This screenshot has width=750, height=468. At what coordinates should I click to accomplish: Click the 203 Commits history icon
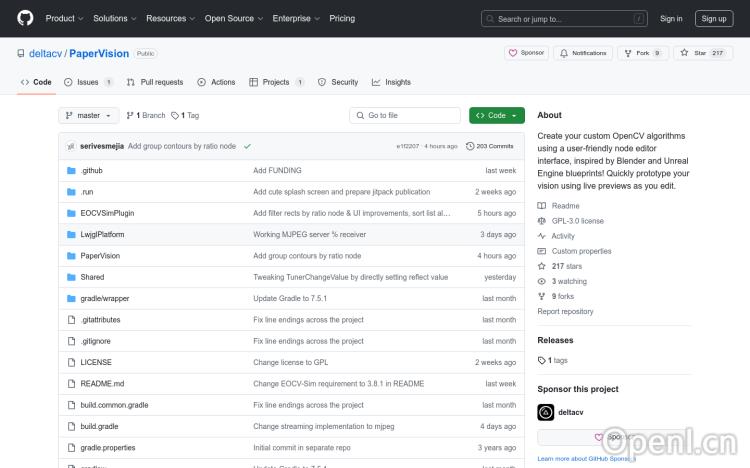(470, 146)
